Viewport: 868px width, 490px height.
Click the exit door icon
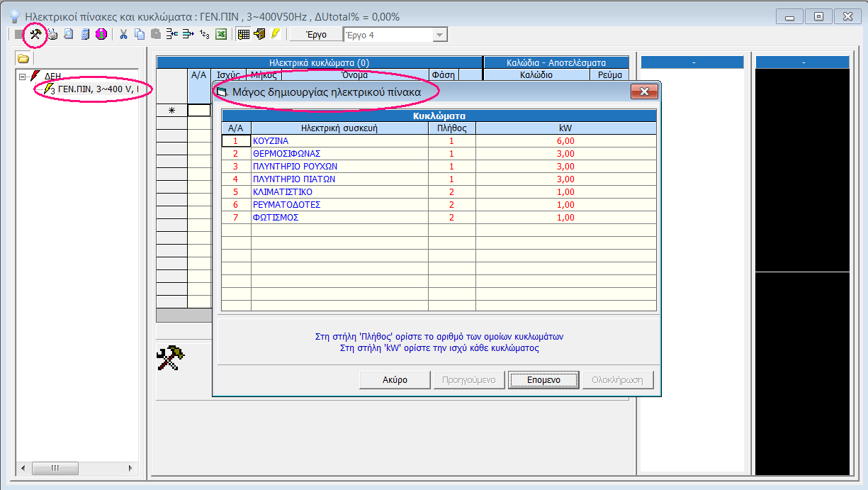pos(259,34)
